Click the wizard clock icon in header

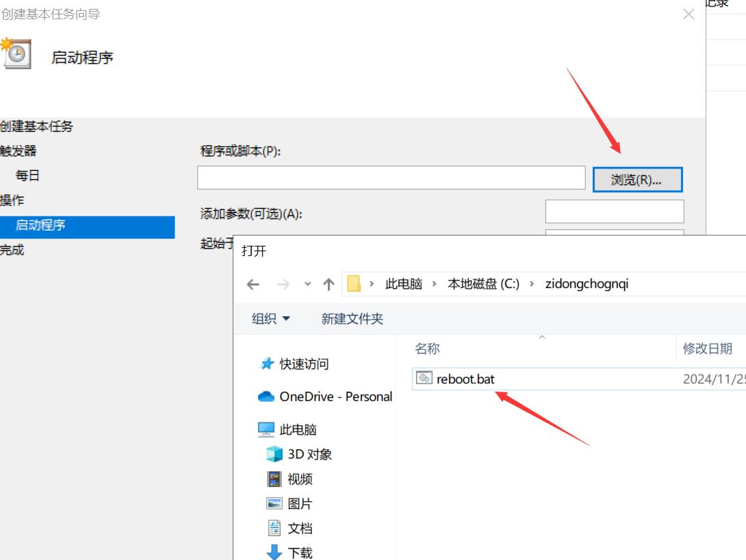click(x=16, y=54)
